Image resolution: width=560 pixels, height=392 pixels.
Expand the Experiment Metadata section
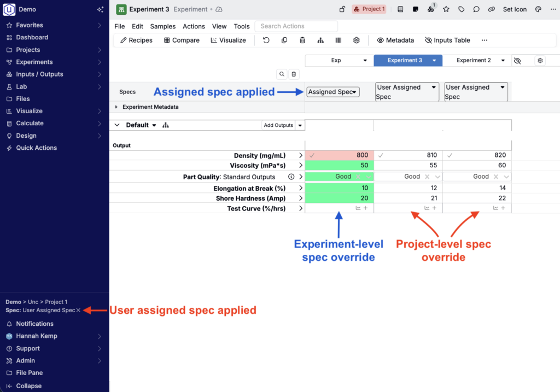116,107
